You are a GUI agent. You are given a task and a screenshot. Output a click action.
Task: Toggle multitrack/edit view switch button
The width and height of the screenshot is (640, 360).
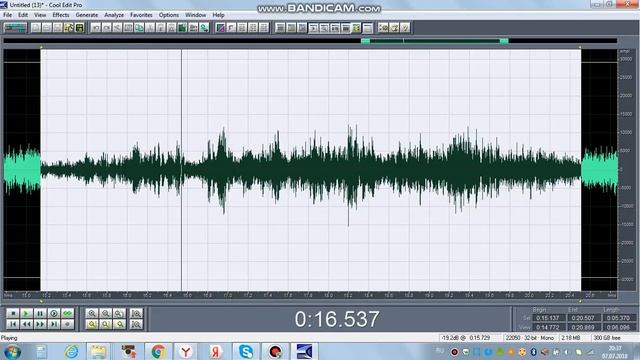pyautogui.click(x=15, y=28)
